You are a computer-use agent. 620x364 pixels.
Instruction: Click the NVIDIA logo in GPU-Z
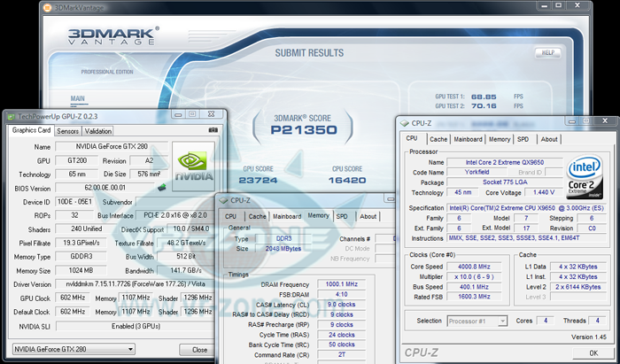tap(195, 167)
